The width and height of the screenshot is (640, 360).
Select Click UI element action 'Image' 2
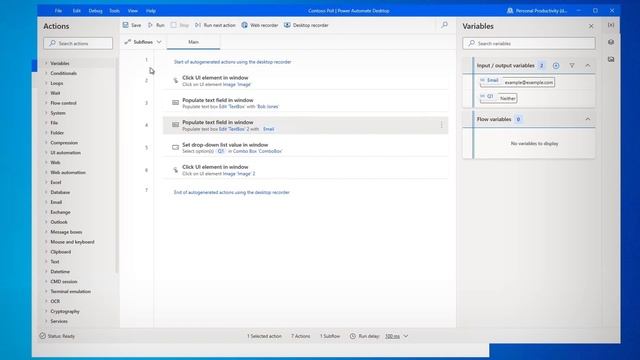[305, 170]
